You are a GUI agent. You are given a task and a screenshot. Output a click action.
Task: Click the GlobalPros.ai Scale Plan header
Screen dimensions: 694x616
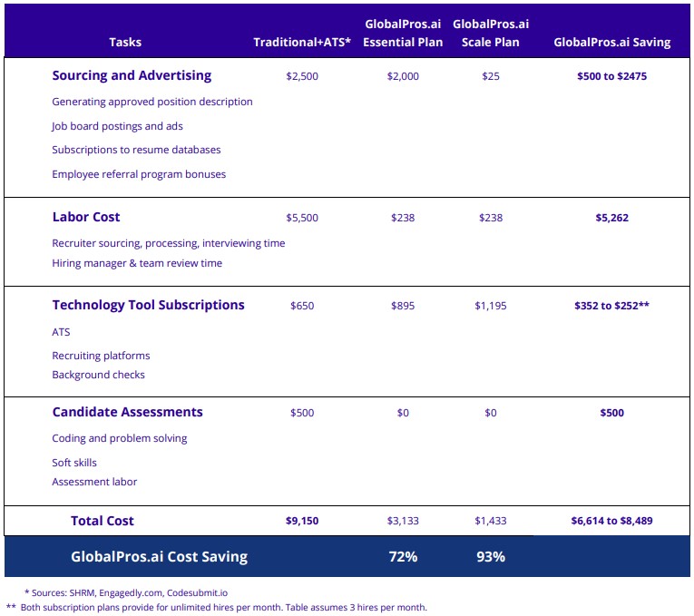[x=490, y=33]
